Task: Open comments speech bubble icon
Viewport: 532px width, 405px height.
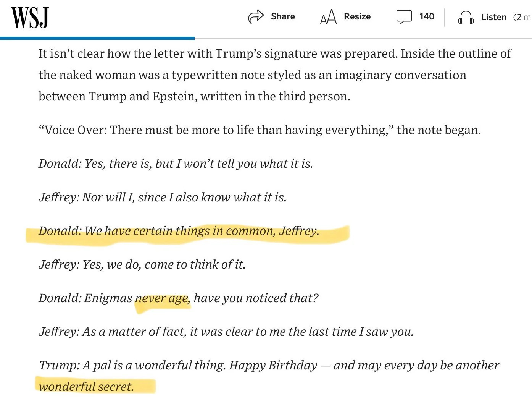Action: pos(404,17)
